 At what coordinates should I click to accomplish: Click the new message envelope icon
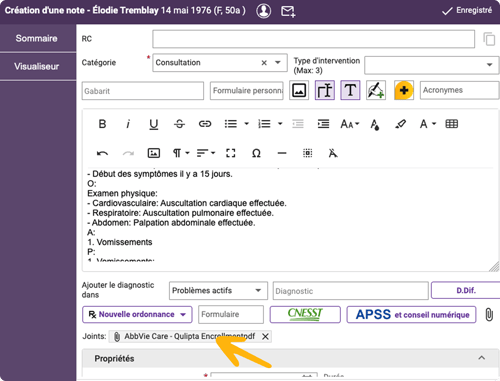(x=288, y=11)
